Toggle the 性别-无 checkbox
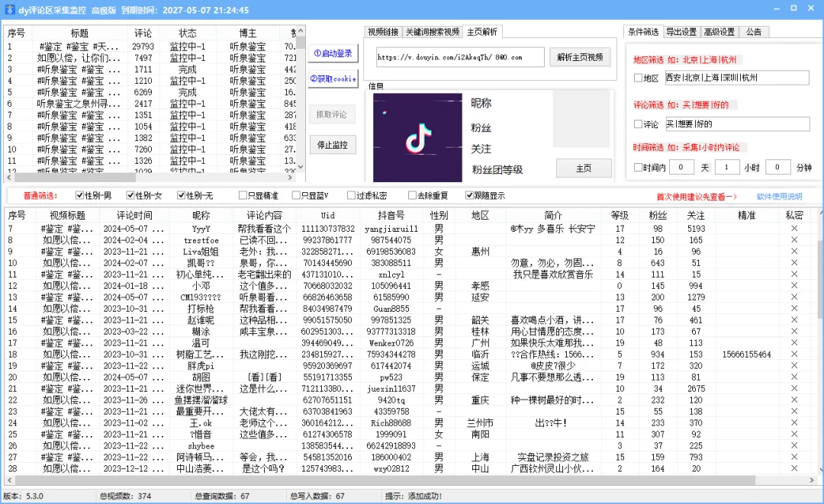The width and height of the screenshot is (824, 504). click(x=181, y=195)
